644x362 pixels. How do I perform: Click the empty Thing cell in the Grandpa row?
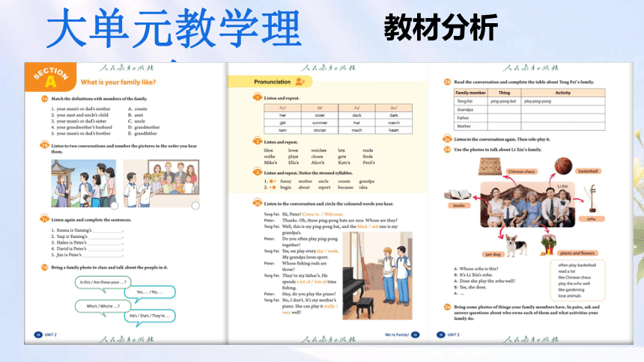pos(505,110)
